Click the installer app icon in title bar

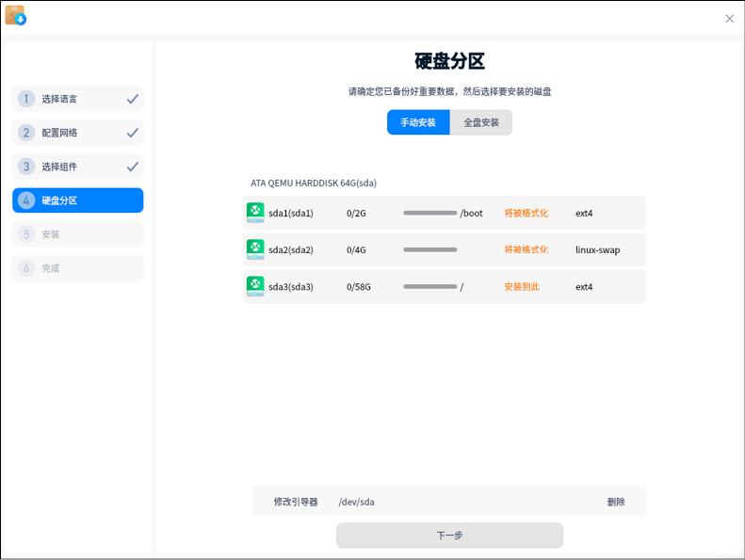point(15,16)
